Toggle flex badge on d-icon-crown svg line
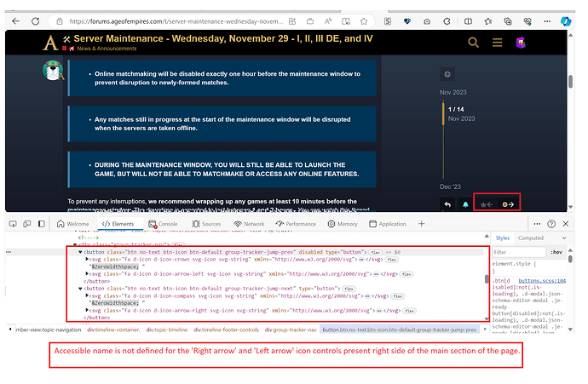The width and height of the screenshot is (588, 384). point(392,260)
